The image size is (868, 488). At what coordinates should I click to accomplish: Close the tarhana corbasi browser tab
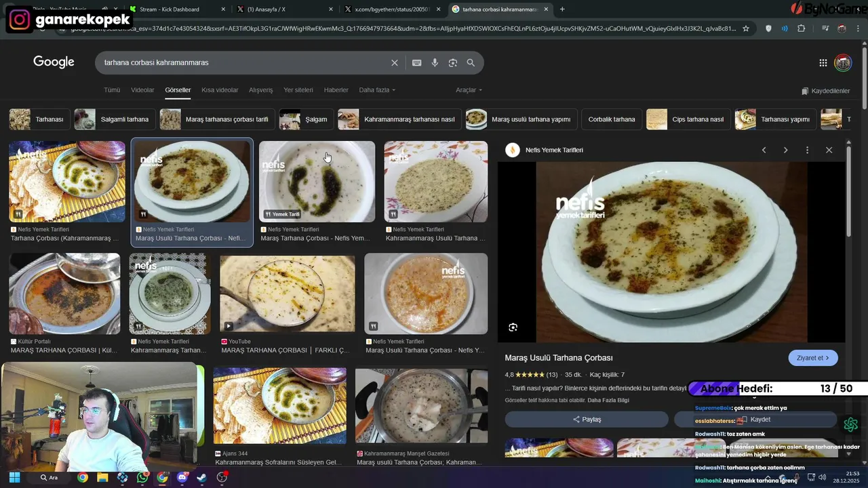[x=546, y=9]
